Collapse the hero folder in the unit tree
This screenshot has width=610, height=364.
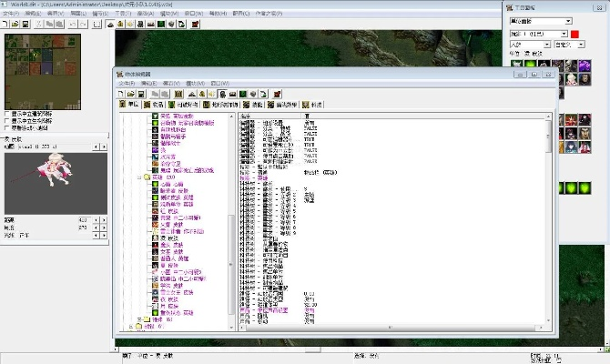coord(140,177)
